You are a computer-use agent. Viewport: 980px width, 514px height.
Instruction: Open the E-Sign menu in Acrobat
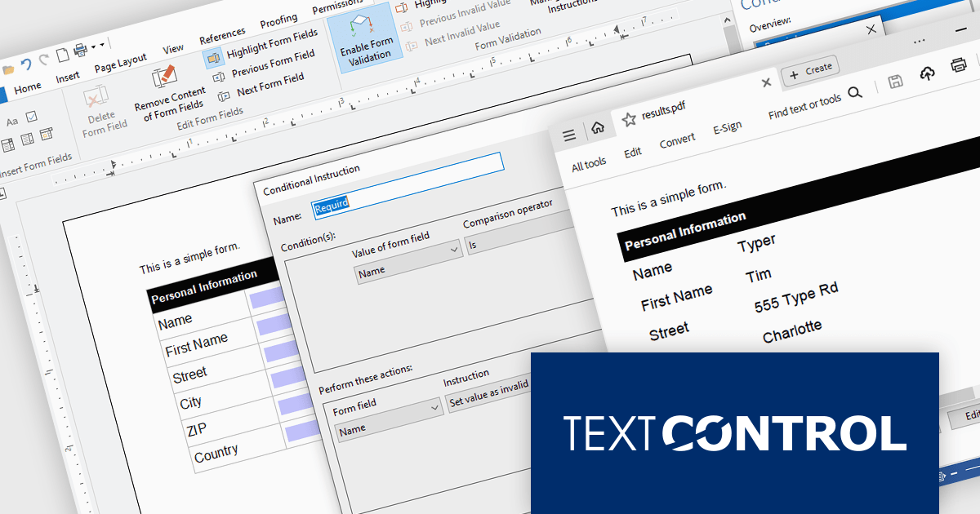(x=727, y=127)
